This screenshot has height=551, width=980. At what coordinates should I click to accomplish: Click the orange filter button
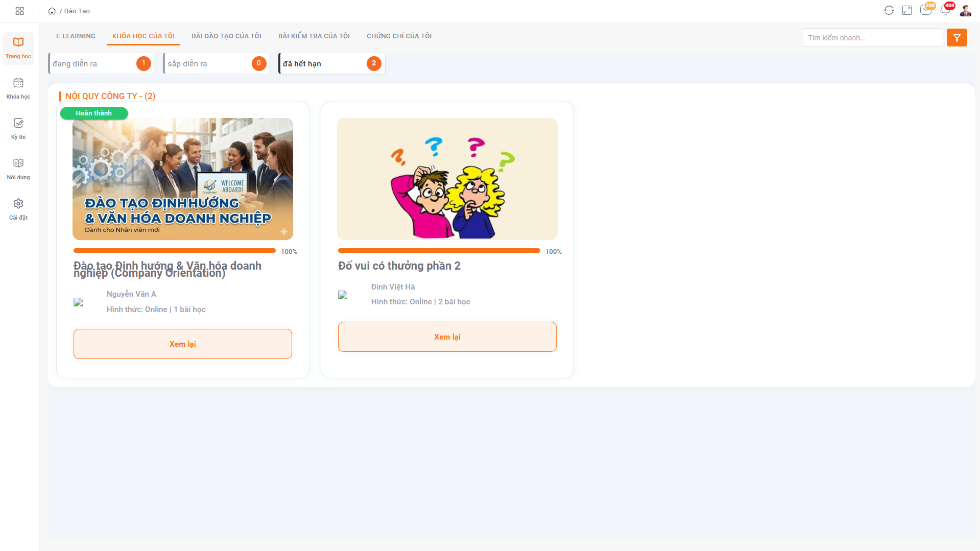957,38
